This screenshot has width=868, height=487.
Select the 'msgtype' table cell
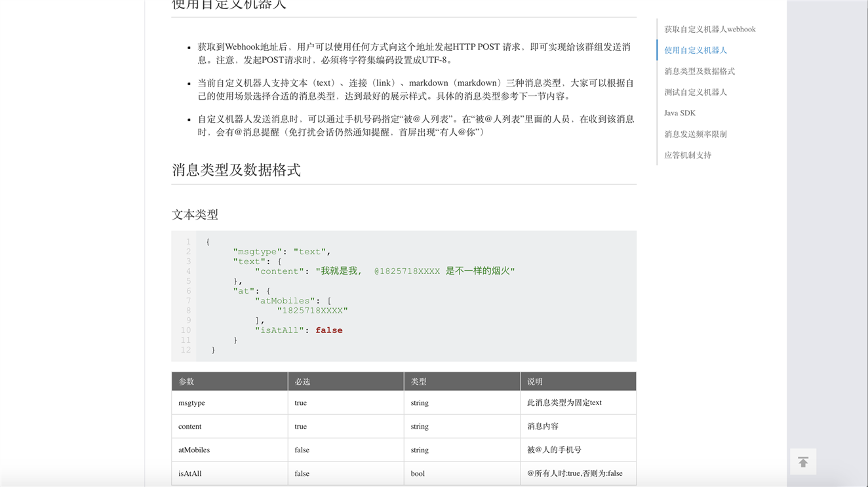click(229, 403)
